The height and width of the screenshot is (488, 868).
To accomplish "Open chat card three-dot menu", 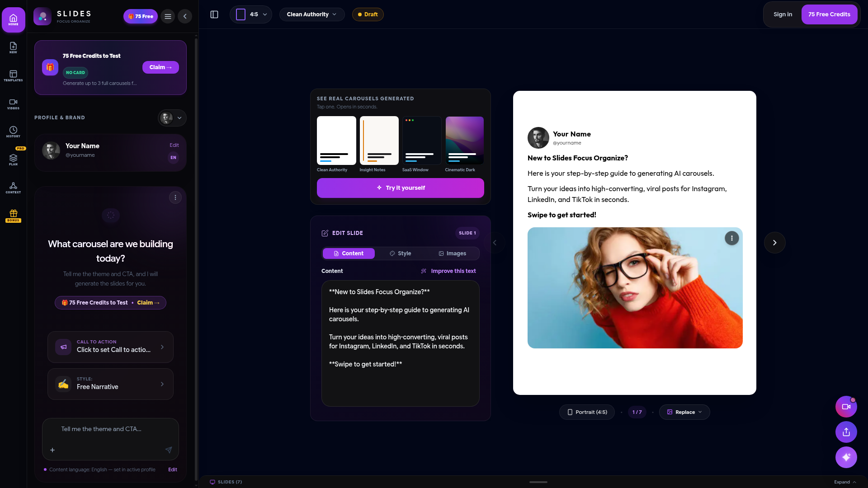I will (175, 197).
